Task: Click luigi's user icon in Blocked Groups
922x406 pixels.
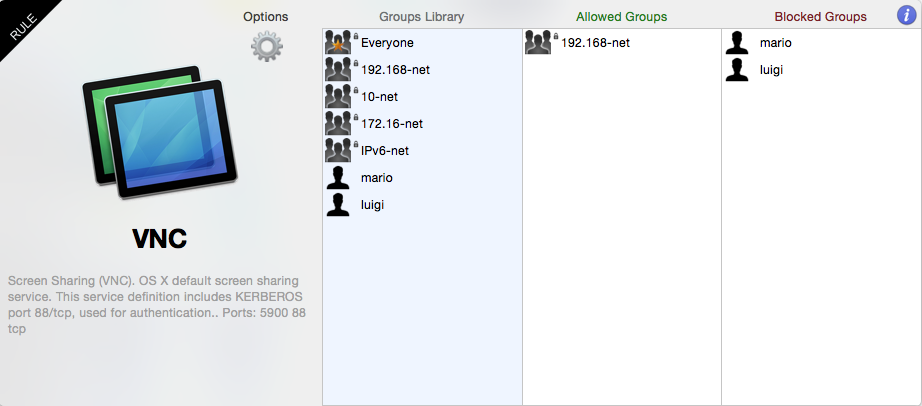Action: 738,70
